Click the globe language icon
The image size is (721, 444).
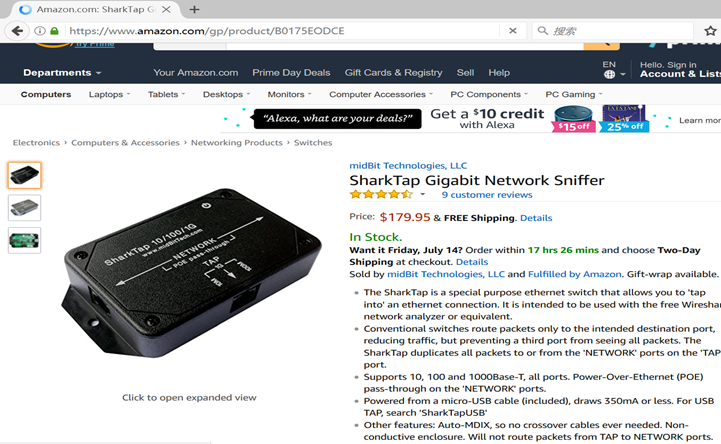click(609, 74)
